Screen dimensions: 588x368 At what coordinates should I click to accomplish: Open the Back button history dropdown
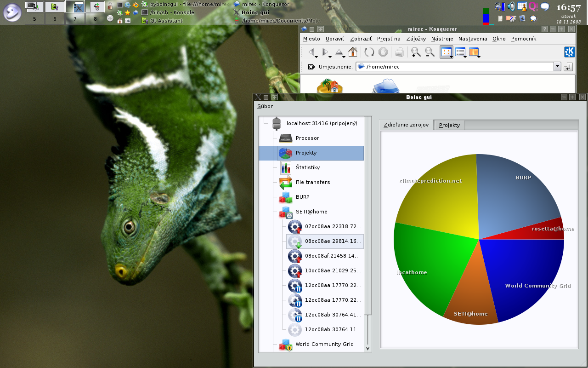coord(317,57)
